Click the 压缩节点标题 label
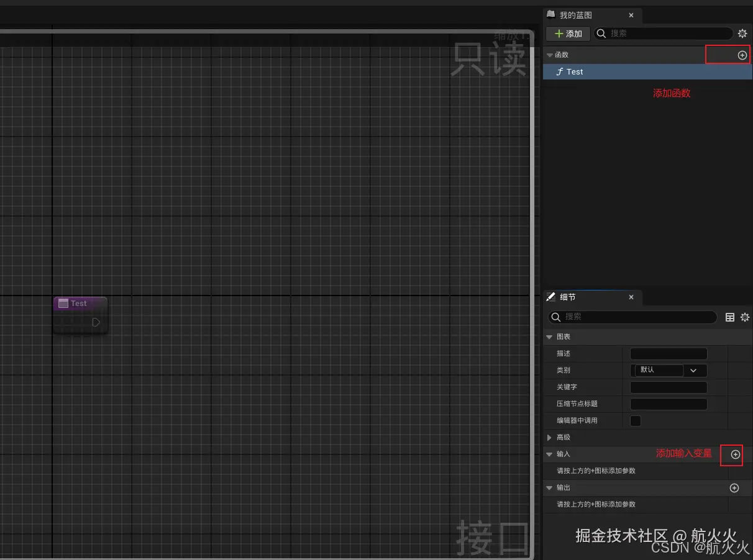This screenshot has height=560, width=753. pyautogui.click(x=577, y=404)
